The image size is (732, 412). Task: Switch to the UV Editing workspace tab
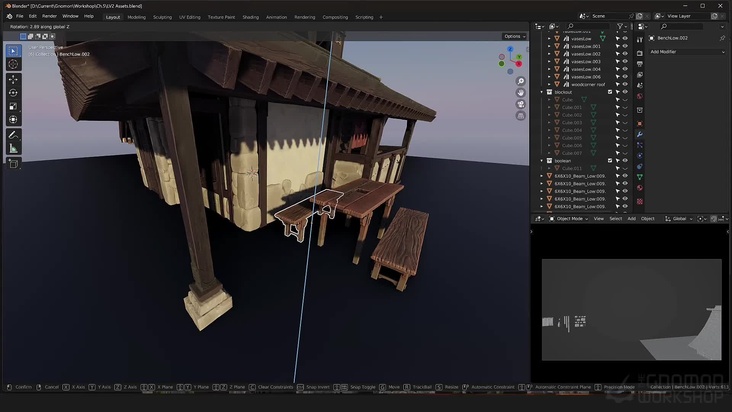tap(190, 17)
